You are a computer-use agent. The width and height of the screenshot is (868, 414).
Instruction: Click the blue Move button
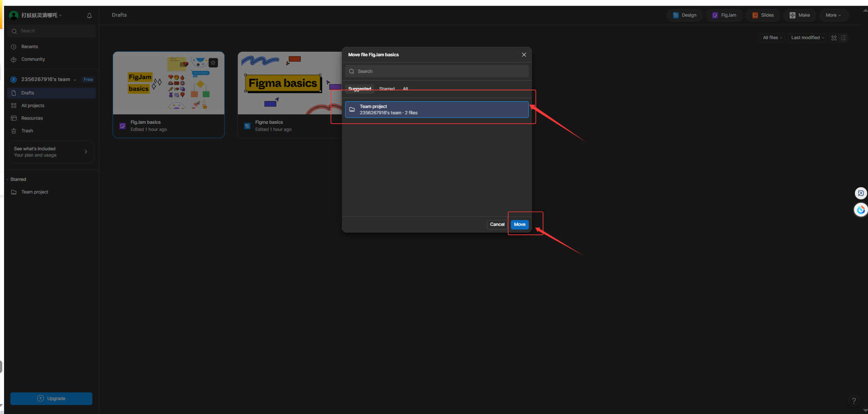point(520,225)
